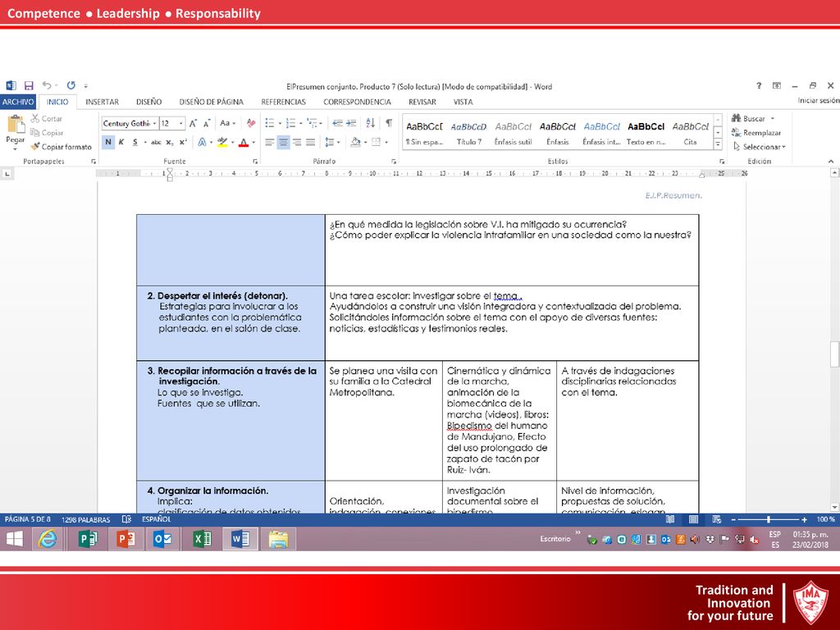Align text left
Viewport: 840px width, 630px height.
point(269,142)
